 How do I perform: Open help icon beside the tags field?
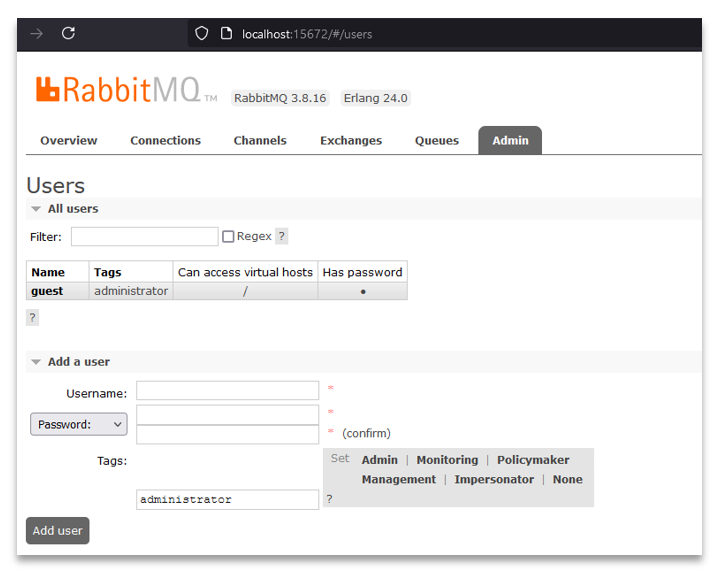coord(329,499)
